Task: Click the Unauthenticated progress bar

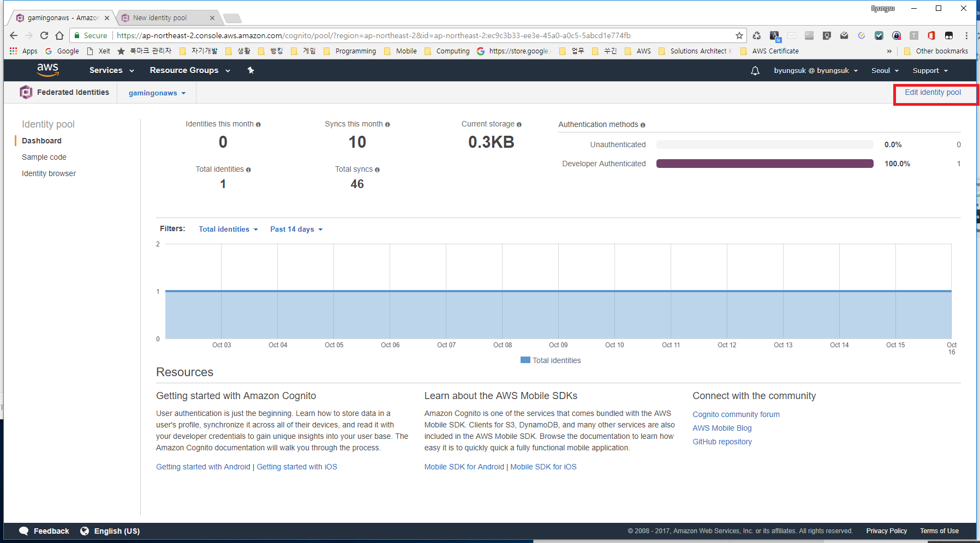Action: (764, 144)
